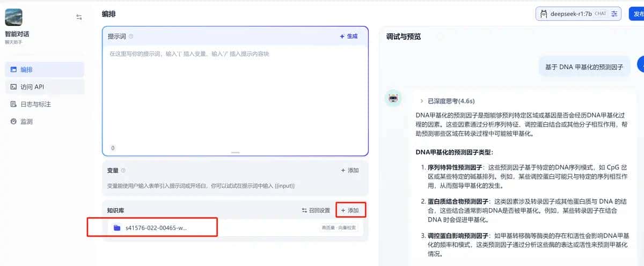Add a new variable with 添加 in 变量
Image resolution: width=644 pixels, height=266 pixels.
[350, 171]
